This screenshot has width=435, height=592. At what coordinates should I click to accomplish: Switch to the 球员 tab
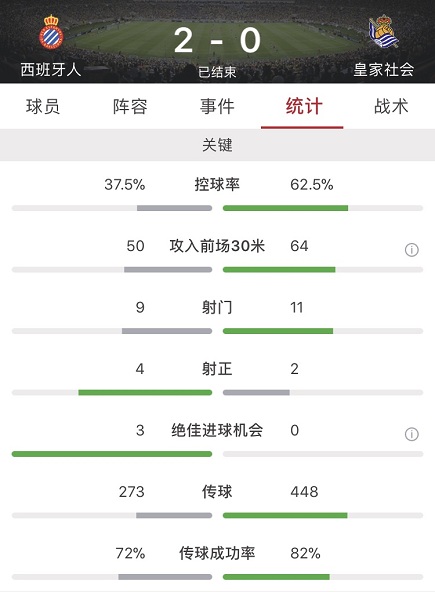(x=43, y=106)
